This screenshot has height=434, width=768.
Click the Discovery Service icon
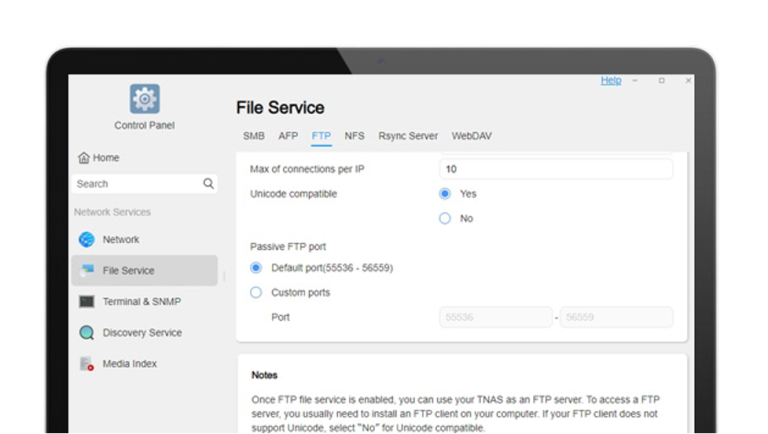pos(87,333)
